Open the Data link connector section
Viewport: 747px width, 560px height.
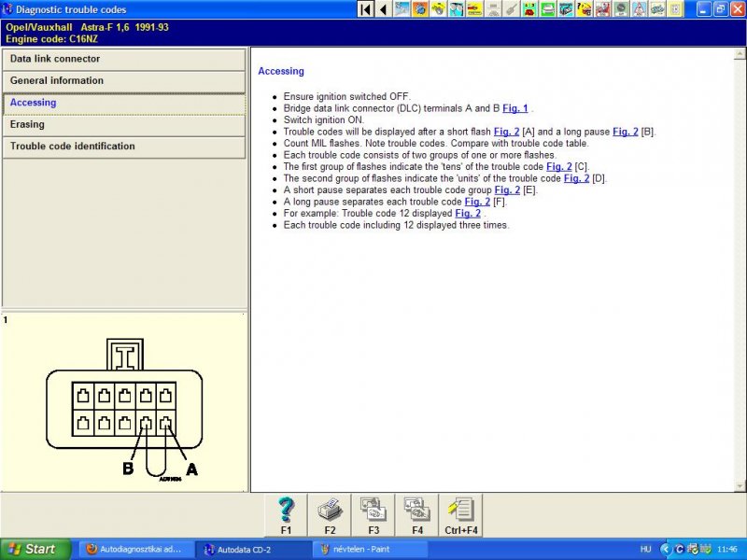coord(124,59)
